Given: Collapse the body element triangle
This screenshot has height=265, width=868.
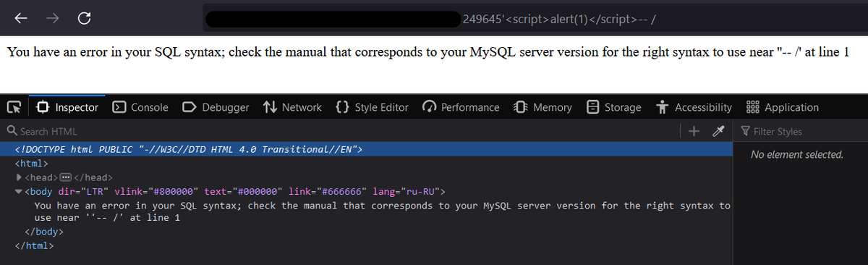Looking at the screenshot, I should tap(19, 191).
